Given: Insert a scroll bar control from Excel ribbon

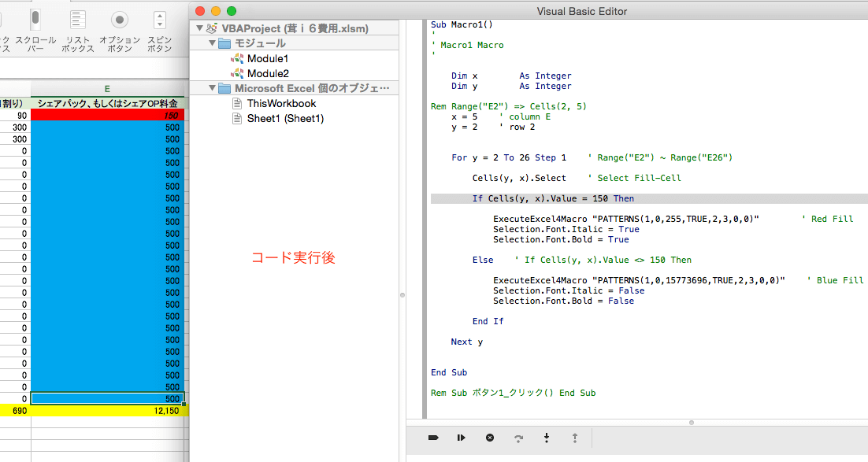Looking at the screenshot, I should pos(35,31).
